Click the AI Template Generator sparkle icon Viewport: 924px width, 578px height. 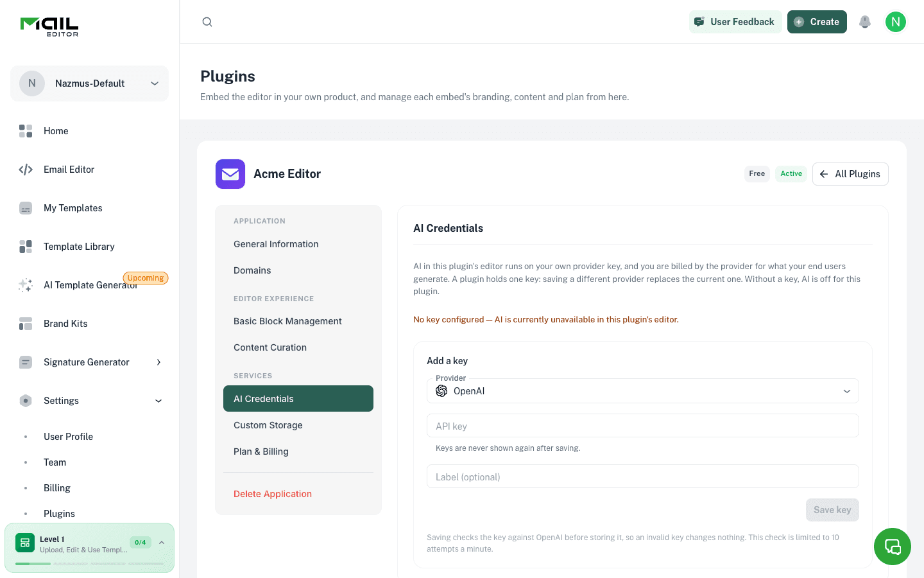coord(26,285)
